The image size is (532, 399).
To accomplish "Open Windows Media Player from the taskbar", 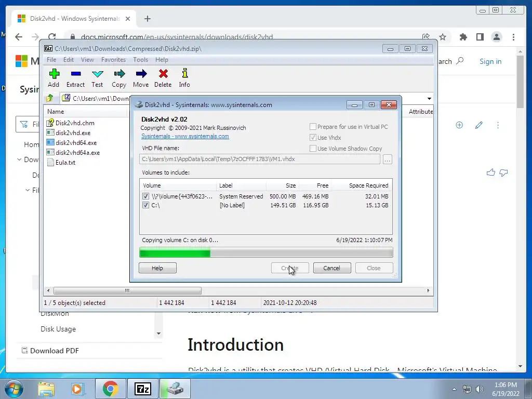I will pyautogui.click(x=77, y=389).
